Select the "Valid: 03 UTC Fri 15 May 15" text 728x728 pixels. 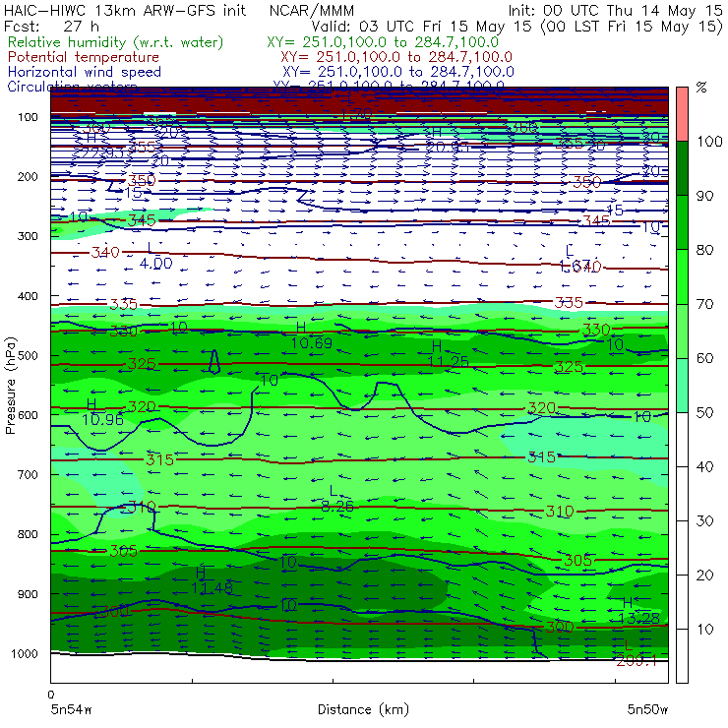[421, 26]
